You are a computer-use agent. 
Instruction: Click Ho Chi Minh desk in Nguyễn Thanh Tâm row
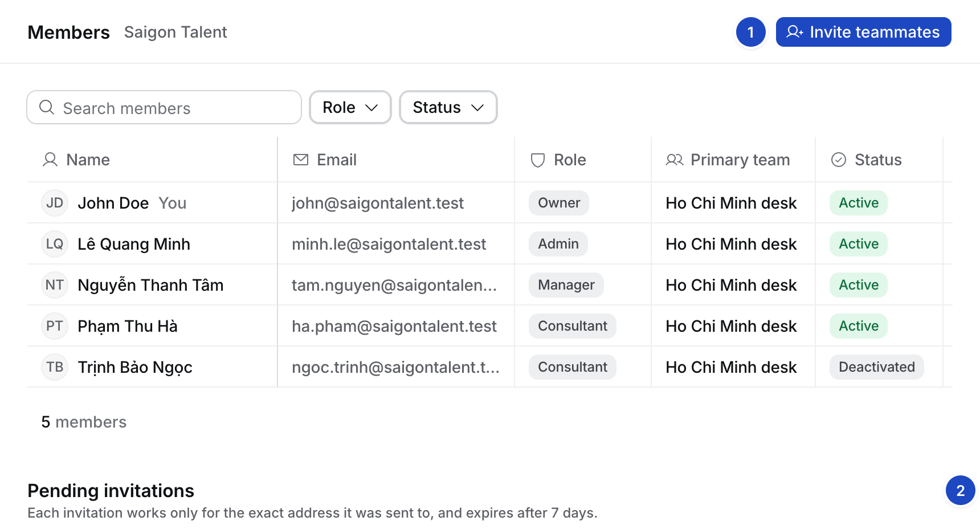[731, 285]
